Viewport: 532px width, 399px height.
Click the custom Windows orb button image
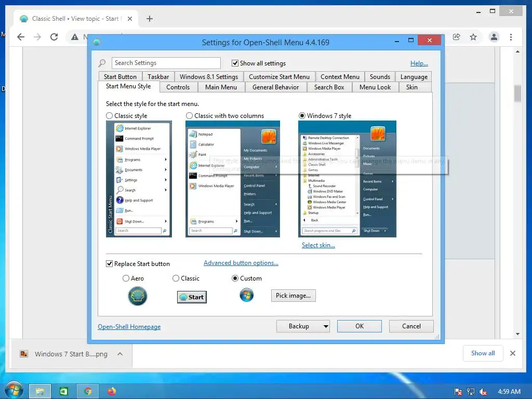(246, 295)
